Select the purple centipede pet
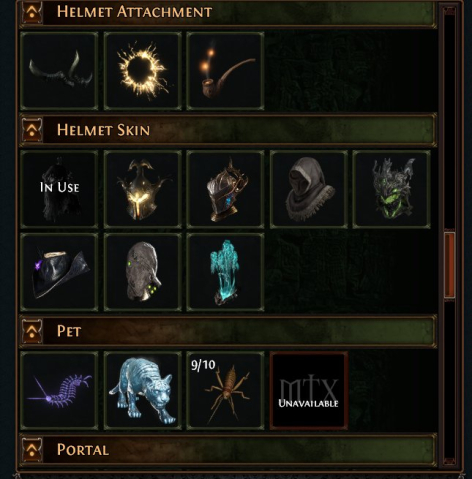Image resolution: width=472 pixels, height=479 pixels. tap(59, 390)
